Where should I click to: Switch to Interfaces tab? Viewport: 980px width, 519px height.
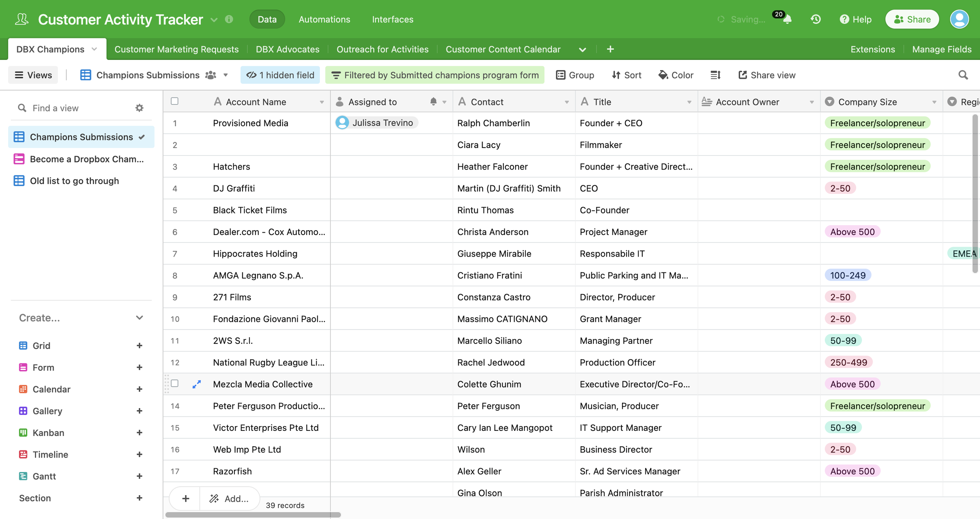pos(392,19)
